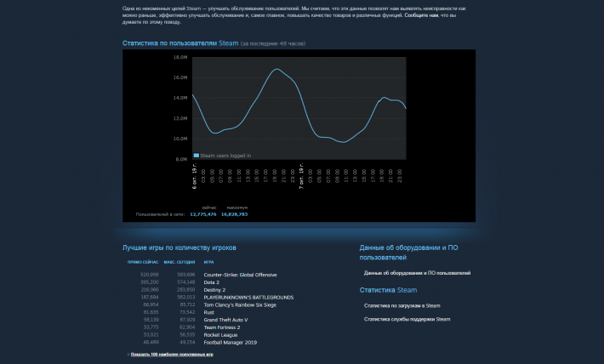Click the 'Лучшие игры по количеству игроков' heading

(x=179, y=247)
